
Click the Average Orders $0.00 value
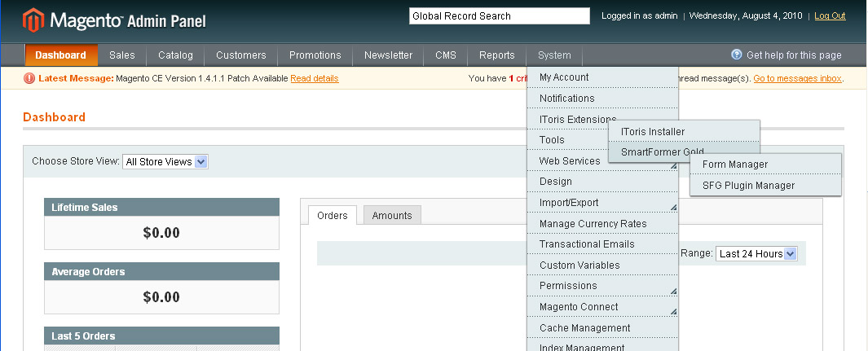tap(161, 296)
